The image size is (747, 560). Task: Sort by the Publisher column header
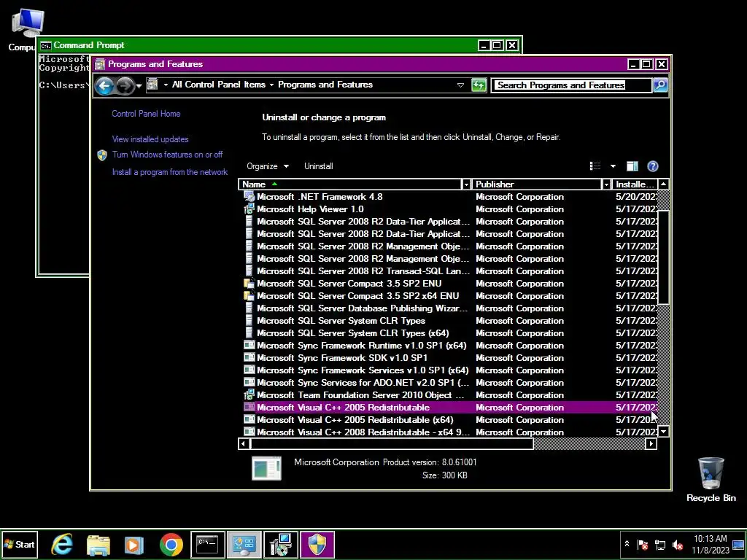coord(537,184)
